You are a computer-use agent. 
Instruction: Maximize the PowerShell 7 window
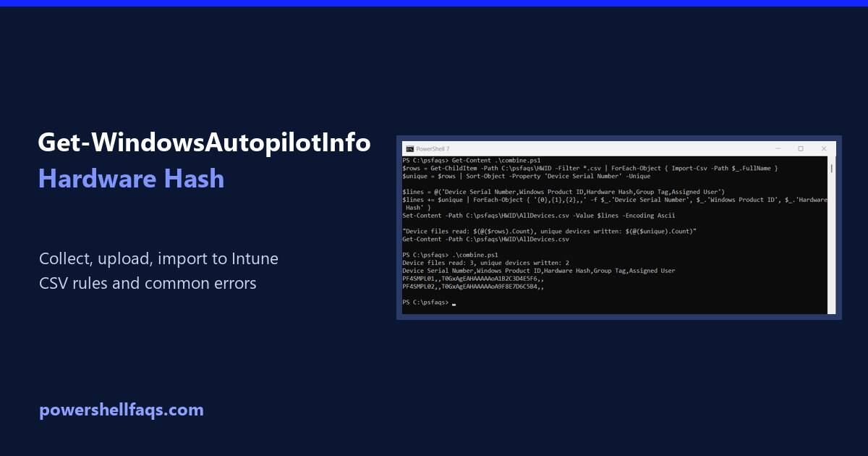point(801,148)
